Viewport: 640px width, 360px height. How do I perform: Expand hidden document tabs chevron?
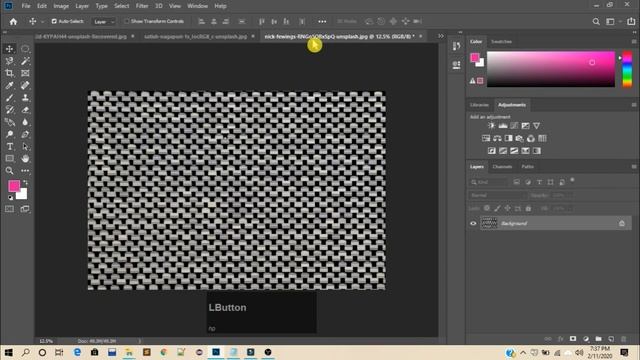441,36
